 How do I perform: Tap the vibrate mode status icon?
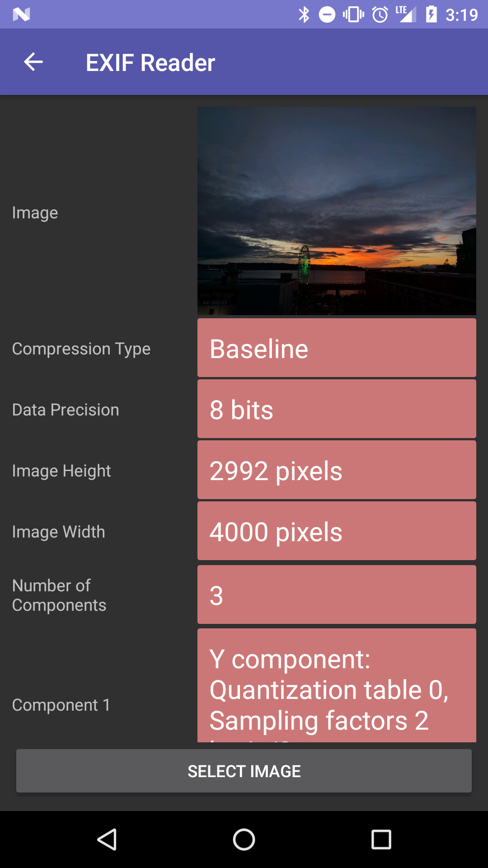click(353, 14)
